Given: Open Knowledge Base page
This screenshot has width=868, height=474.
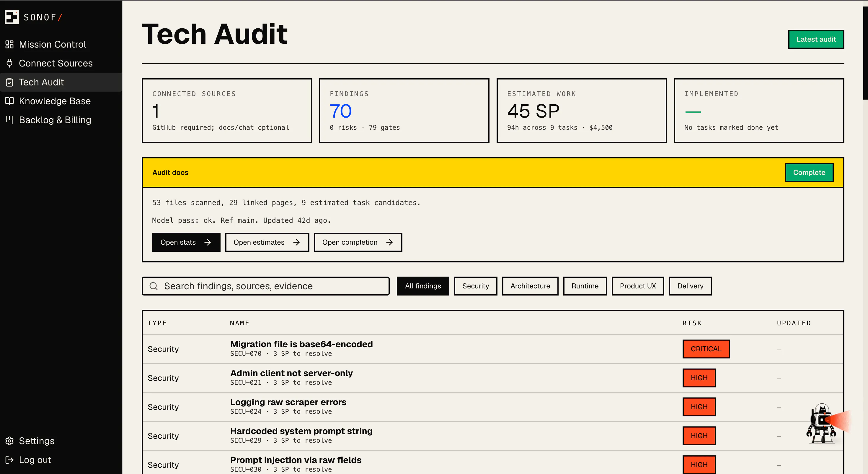Looking at the screenshot, I should (61, 101).
